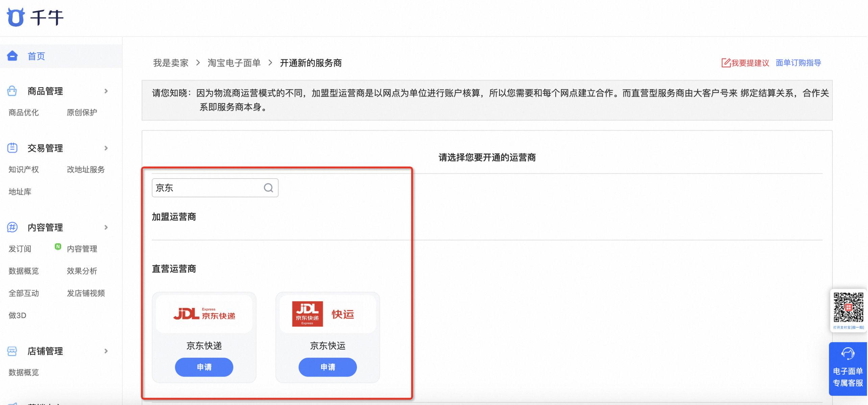This screenshot has height=405, width=868.
Task: Click 淘宝电子面单 breadcrumb
Action: pyautogui.click(x=234, y=63)
